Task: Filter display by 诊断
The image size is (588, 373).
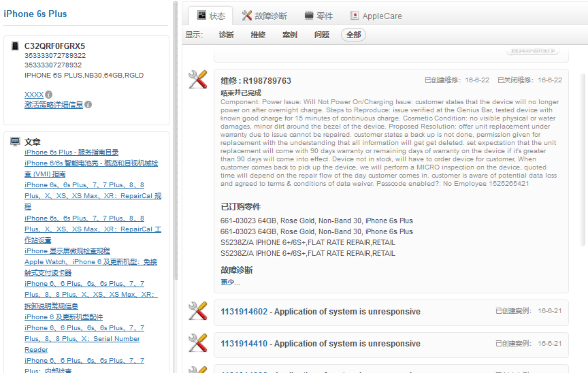Action: [x=226, y=35]
